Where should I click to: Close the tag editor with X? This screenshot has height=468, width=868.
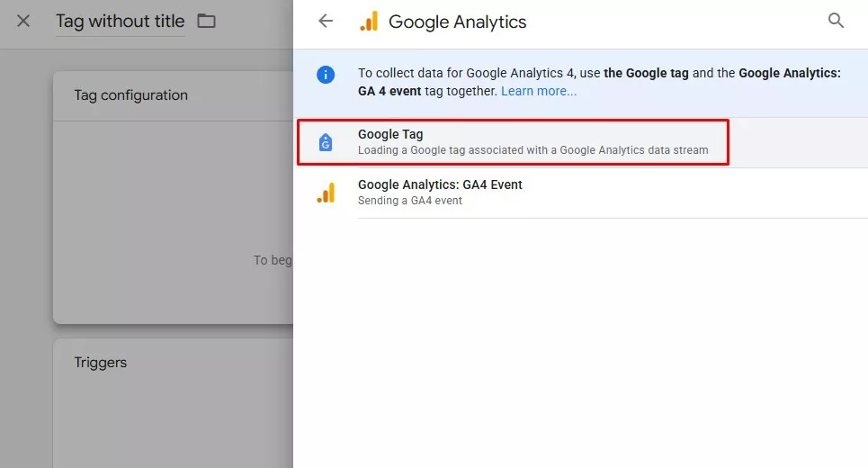pyautogui.click(x=23, y=21)
